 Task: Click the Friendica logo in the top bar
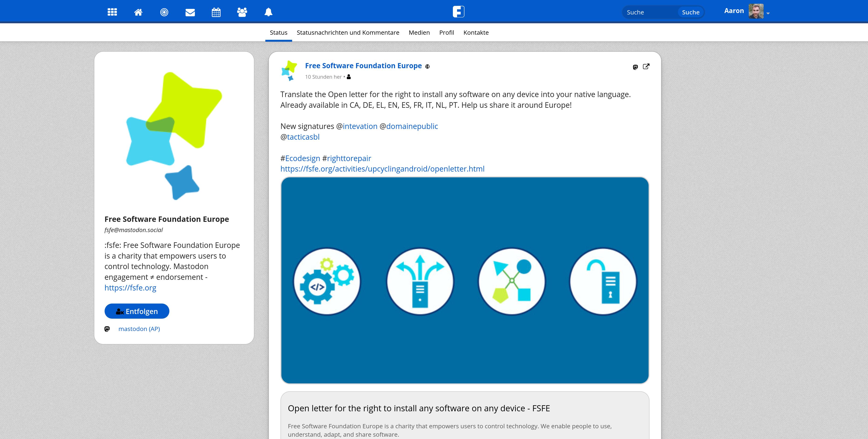point(459,12)
